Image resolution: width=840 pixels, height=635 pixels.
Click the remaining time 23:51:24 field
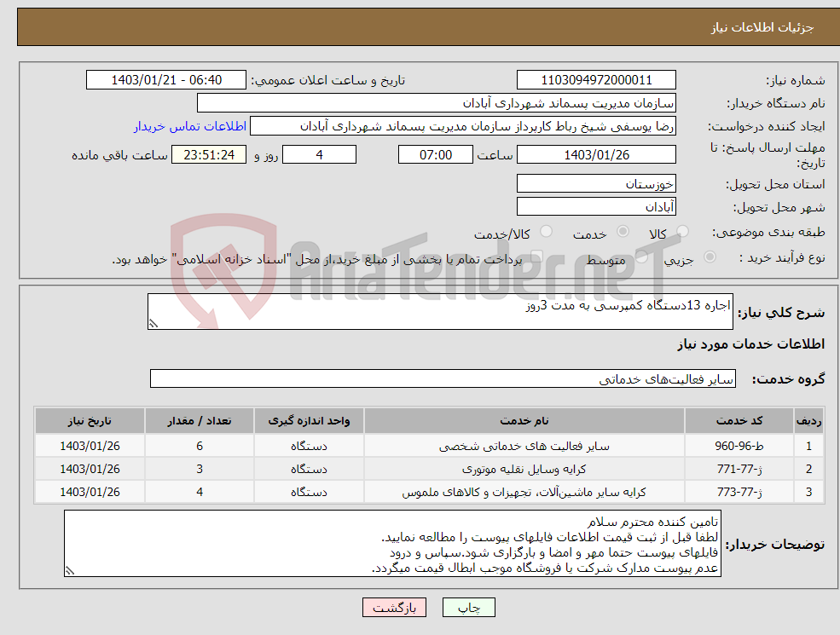(209, 155)
